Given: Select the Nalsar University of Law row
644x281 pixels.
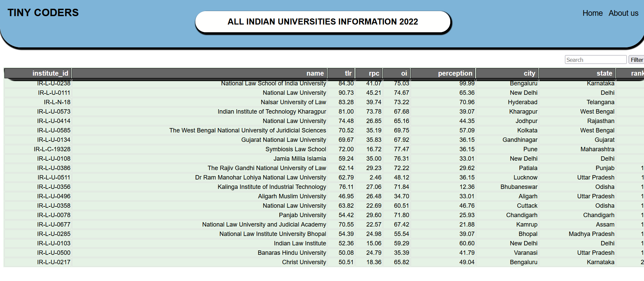Looking at the screenshot, I should point(324,102).
